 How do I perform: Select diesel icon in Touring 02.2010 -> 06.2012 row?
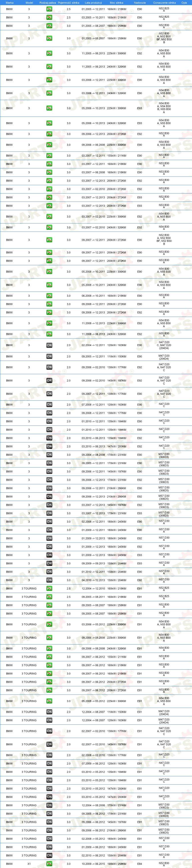[x=49, y=855]
